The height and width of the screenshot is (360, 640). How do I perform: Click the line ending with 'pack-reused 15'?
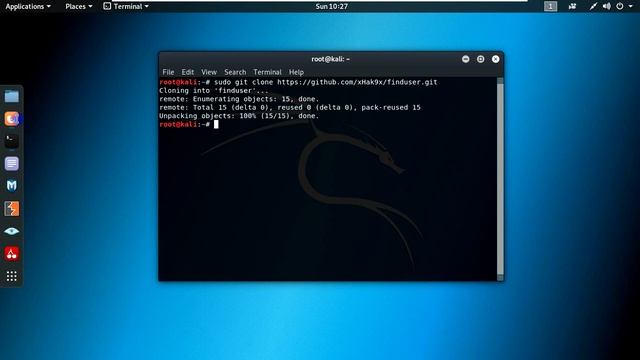(290, 107)
